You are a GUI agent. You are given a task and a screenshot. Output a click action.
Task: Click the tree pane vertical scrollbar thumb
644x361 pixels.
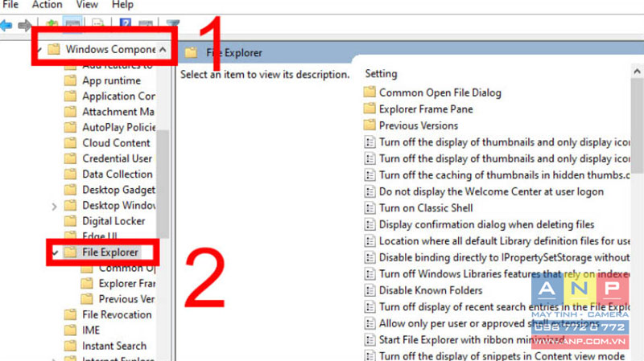pos(163,184)
